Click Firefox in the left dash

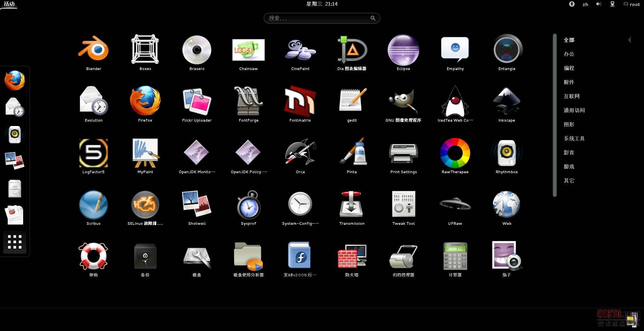point(15,80)
